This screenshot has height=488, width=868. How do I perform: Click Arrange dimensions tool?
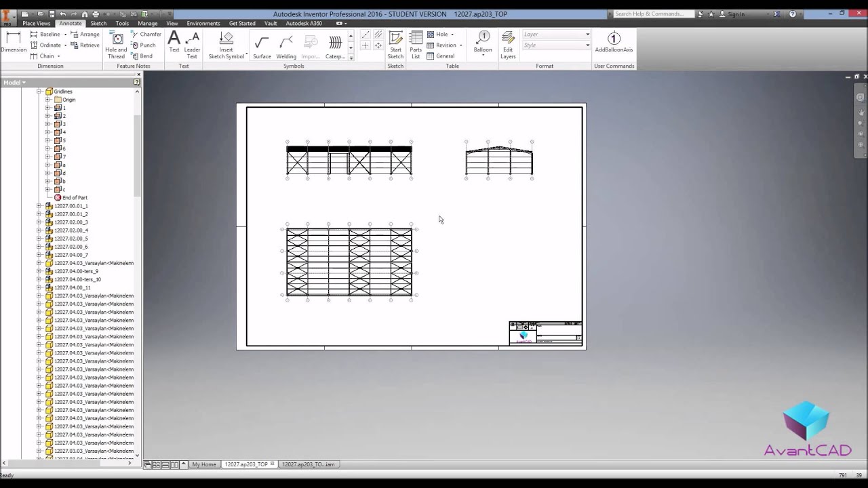(x=84, y=34)
